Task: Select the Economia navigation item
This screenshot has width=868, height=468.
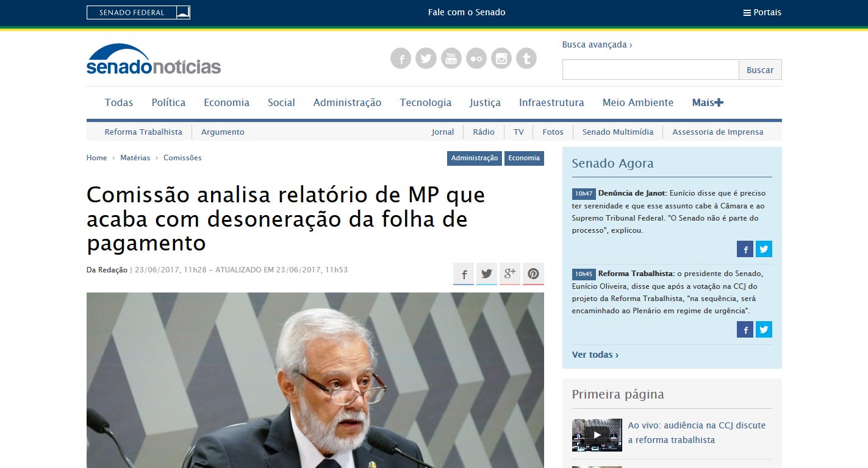Action: click(x=226, y=102)
